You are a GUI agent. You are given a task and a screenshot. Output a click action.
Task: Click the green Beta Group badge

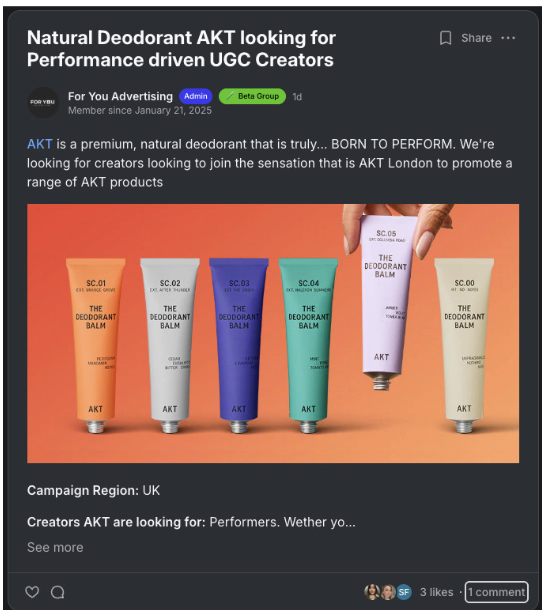[252, 96]
